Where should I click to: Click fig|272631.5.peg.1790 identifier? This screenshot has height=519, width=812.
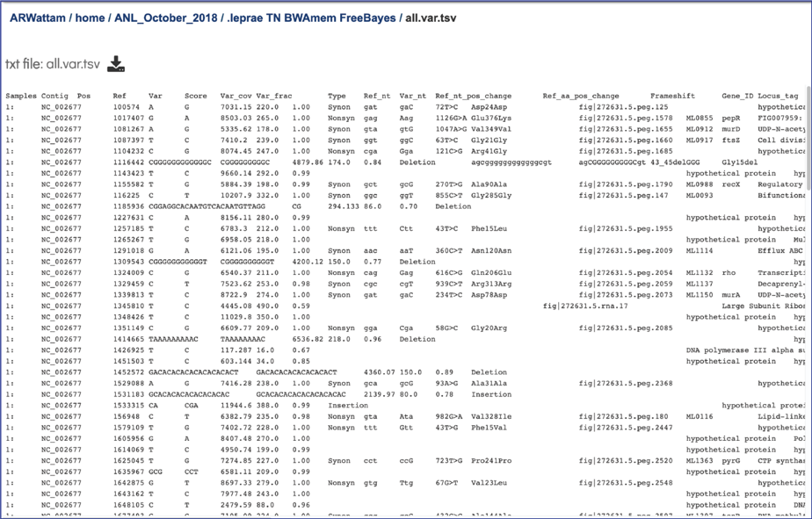click(626, 184)
